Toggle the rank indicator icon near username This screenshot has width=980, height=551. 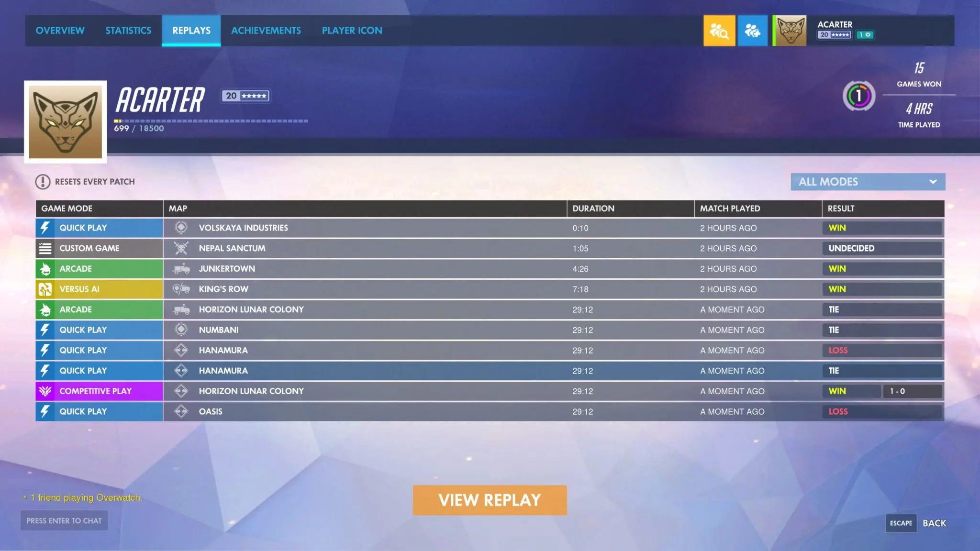coord(864,35)
